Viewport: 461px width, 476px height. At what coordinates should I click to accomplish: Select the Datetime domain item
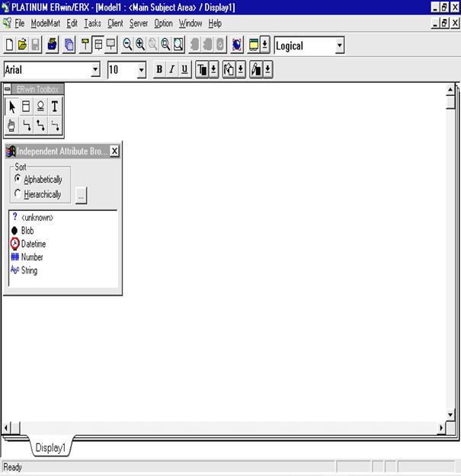pyautogui.click(x=28, y=244)
